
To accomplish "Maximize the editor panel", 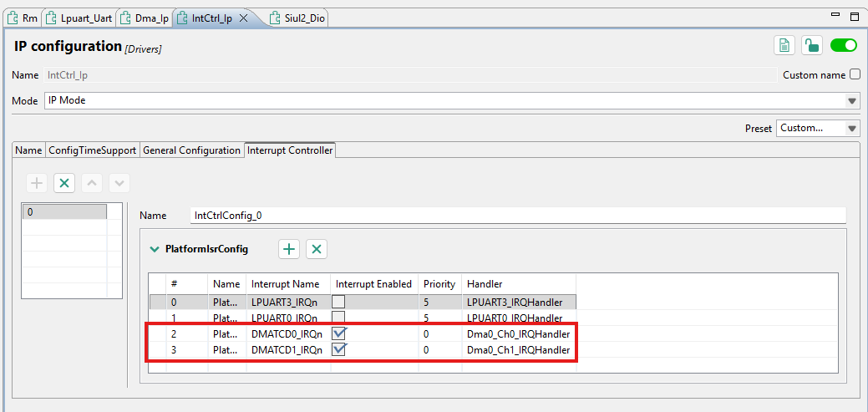I will [x=855, y=17].
